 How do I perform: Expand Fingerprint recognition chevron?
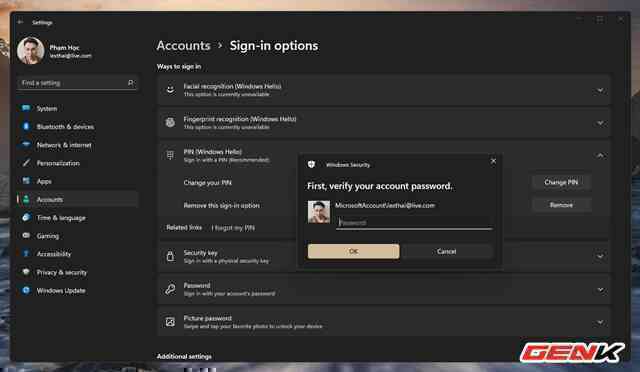point(600,123)
